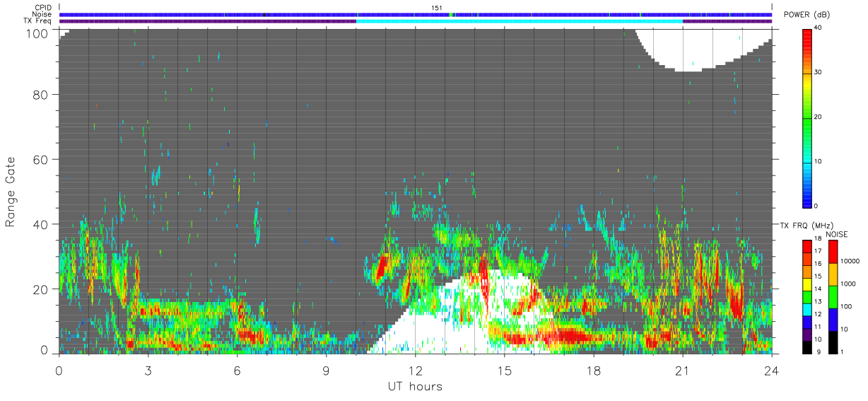
Task: Click the 20 tick on POWER scale
Action: coord(819,117)
